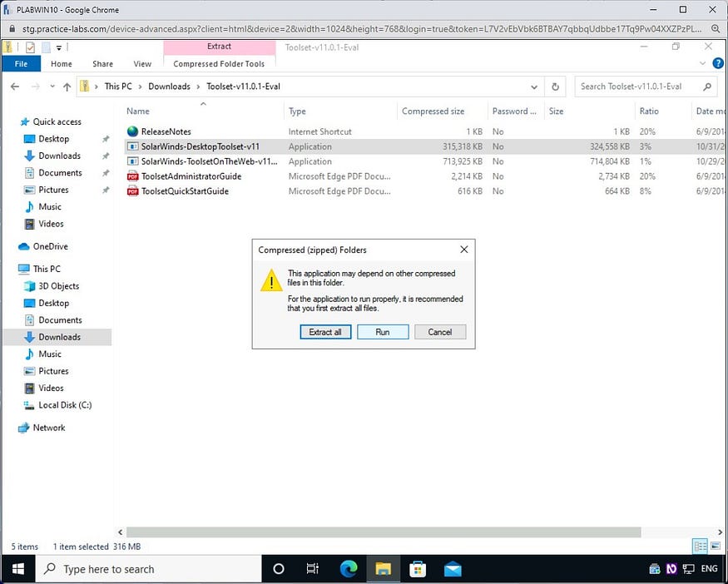Open Videos under Quick access
Screen dimensions: 728x584
(51, 224)
